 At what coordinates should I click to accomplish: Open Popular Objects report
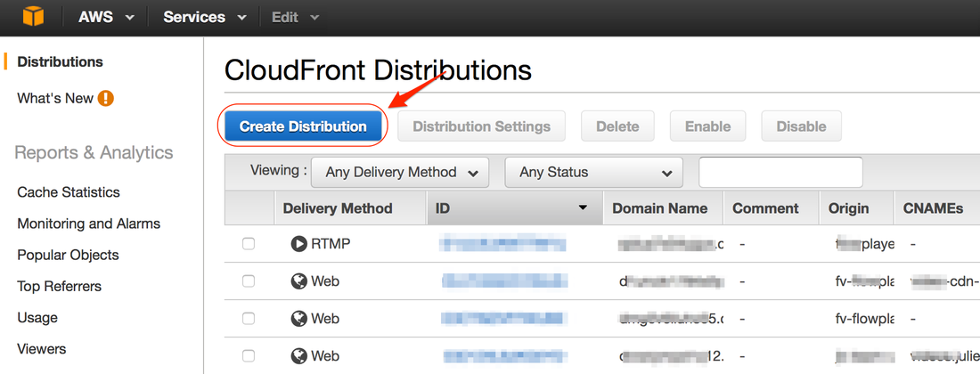[x=68, y=255]
